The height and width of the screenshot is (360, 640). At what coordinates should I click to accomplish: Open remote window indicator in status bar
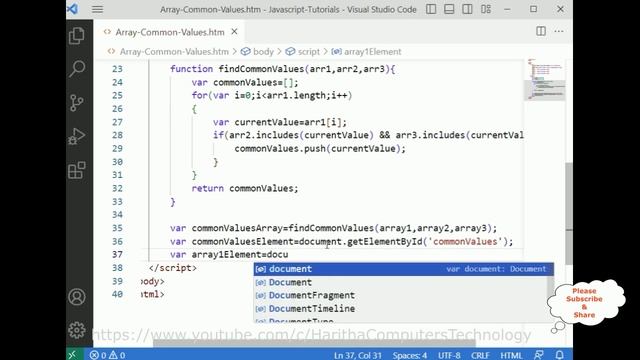pos(72,355)
